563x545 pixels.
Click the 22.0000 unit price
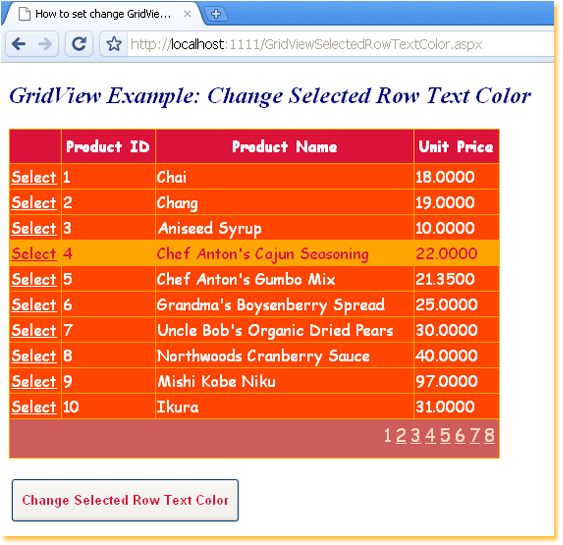[447, 253]
